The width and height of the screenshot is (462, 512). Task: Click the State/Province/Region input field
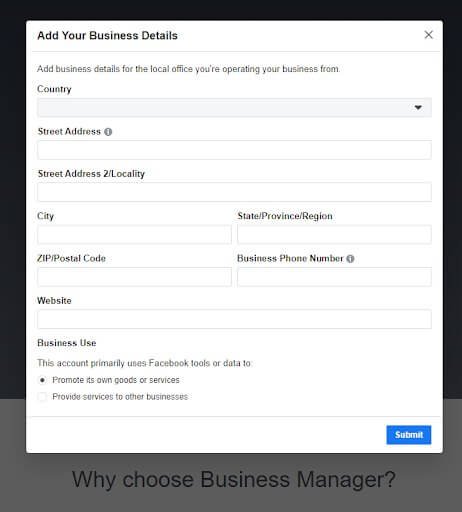[x=334, y=234]
